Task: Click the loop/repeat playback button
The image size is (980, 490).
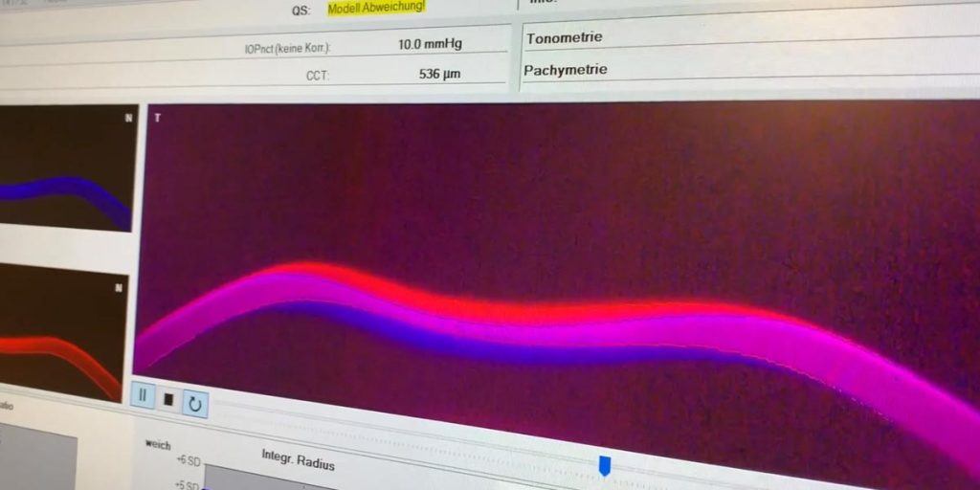Action: point(195,405)
